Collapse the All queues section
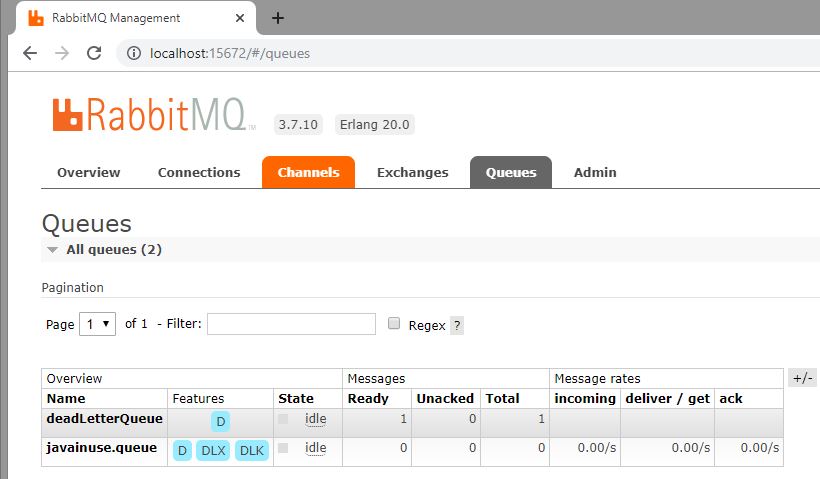Screen dimensions: 820x479 point(52,250)
